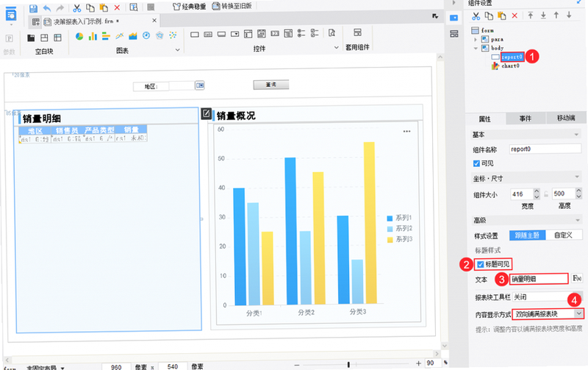Click the 转换至旧版 button

[x=232, y=6]
